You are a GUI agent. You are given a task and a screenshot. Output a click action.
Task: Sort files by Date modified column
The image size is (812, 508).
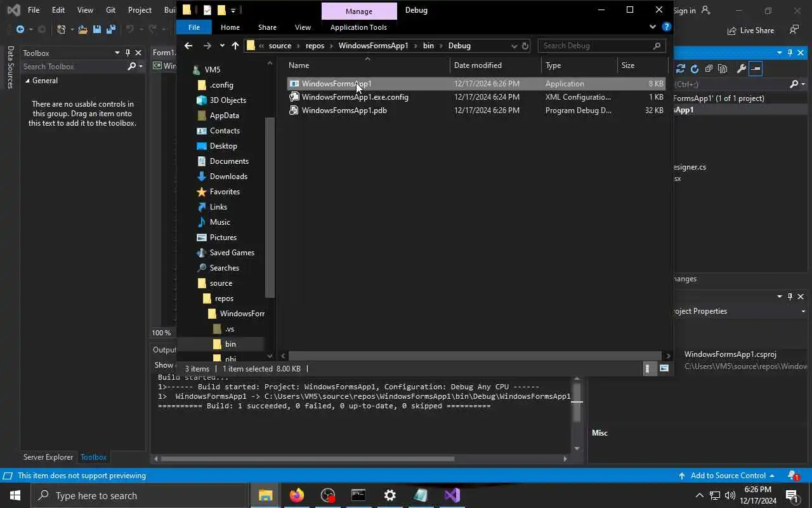496,65
